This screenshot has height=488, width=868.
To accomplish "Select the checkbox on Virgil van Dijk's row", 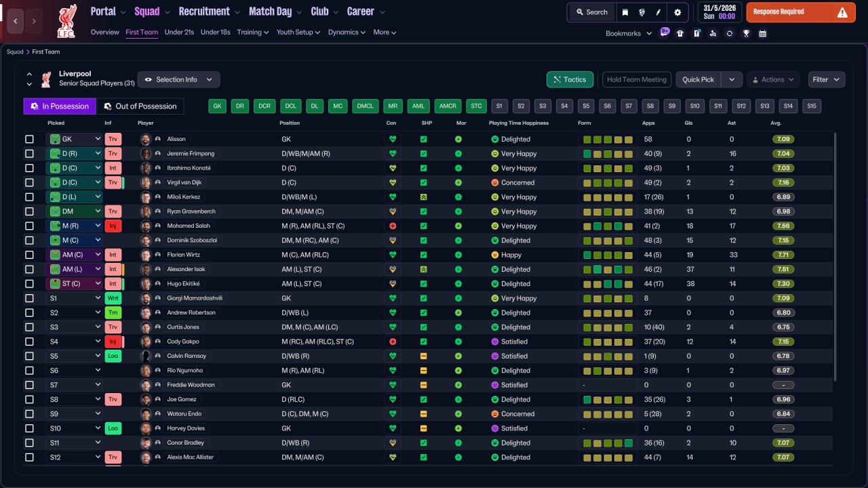I will pyautogui.click(x=29, y=182).
